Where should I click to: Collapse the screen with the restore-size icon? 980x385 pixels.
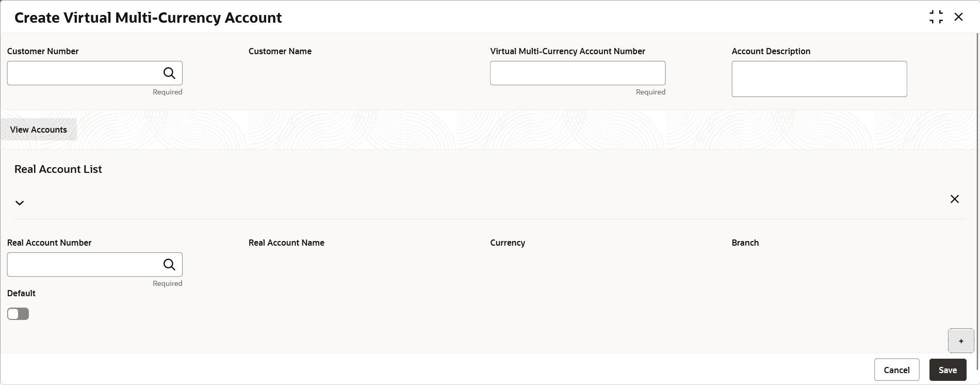coord(936,17)
